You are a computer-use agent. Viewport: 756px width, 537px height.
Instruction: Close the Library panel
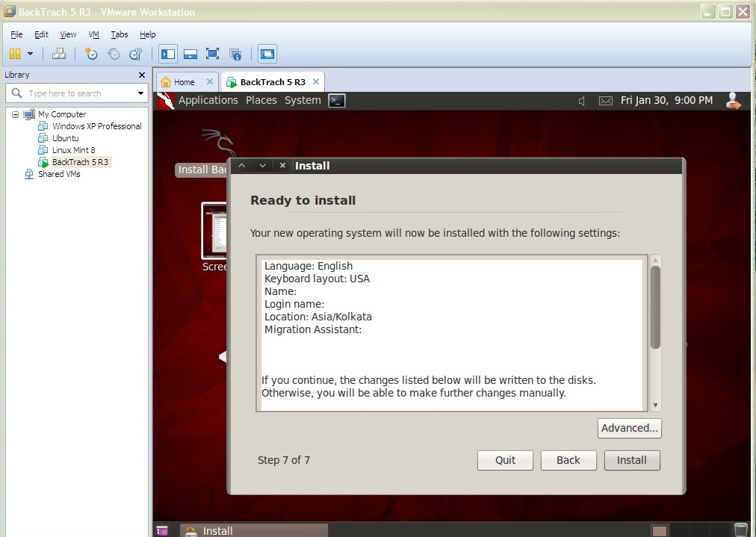(x=142, y=75)
